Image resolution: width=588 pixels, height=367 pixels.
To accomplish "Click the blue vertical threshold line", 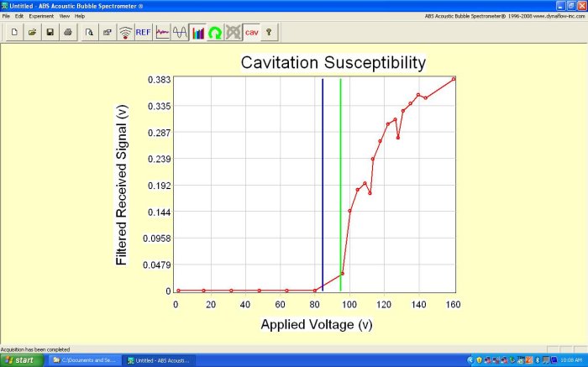I will coord(323,168).
